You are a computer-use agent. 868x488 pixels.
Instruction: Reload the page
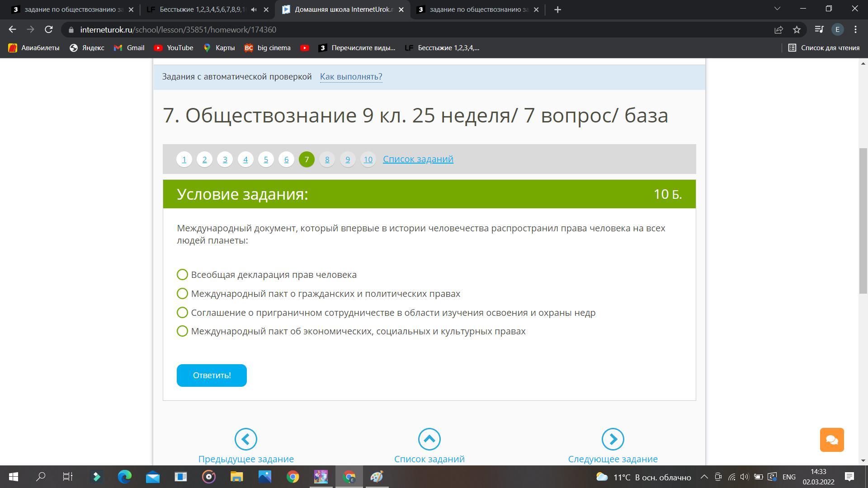tap(49, 30)
